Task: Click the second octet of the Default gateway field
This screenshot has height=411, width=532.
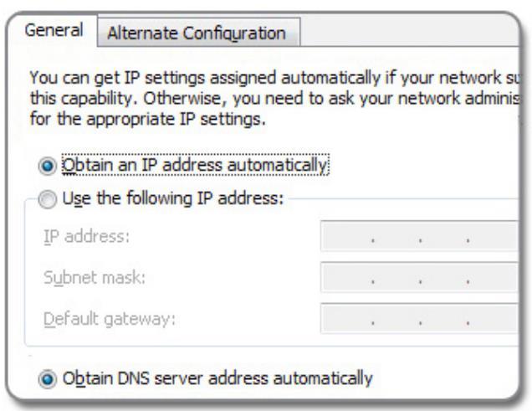Action: coord(396,319)
